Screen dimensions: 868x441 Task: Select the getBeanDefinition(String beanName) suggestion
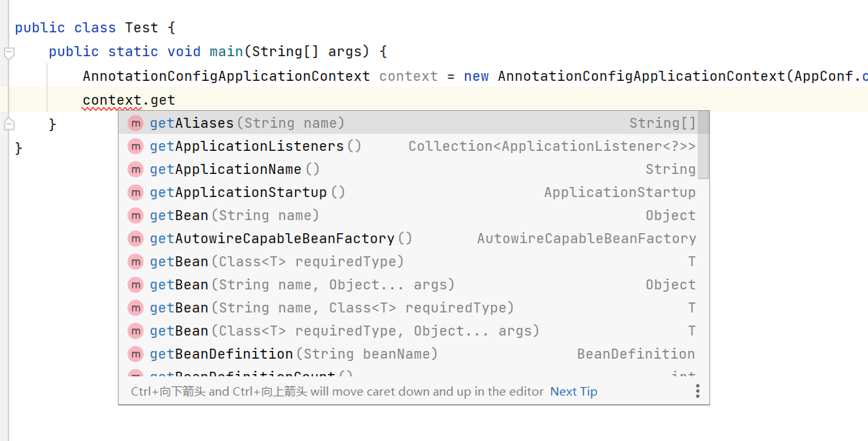pyautogui.click(x=293, y=354)
